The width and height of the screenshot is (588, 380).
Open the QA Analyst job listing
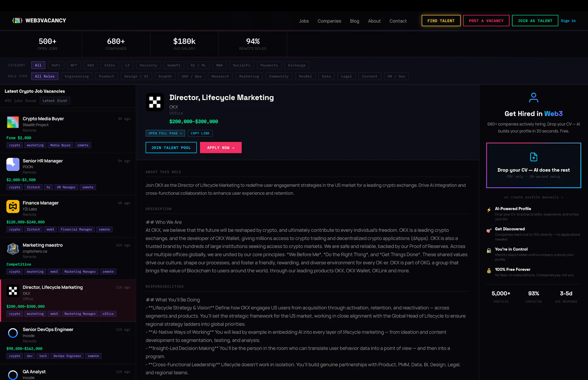point(68,372)
